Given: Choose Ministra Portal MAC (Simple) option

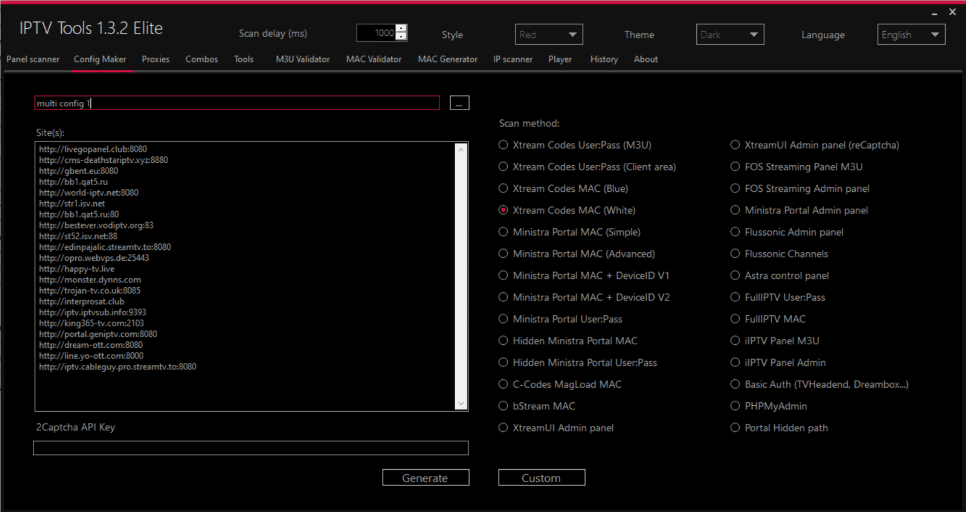Looking at the screenshot, I should 504,232.
